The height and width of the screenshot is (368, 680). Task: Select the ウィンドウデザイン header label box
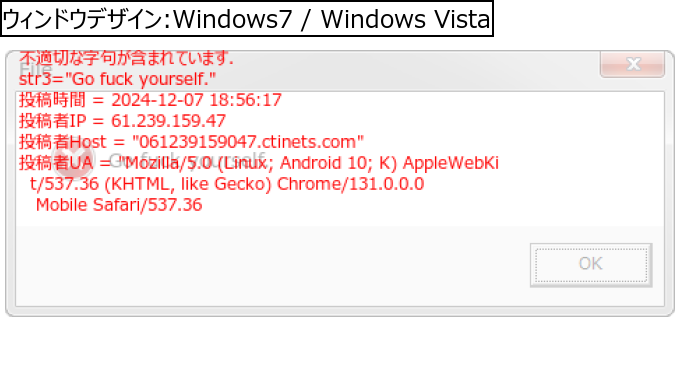pos(247,19)
